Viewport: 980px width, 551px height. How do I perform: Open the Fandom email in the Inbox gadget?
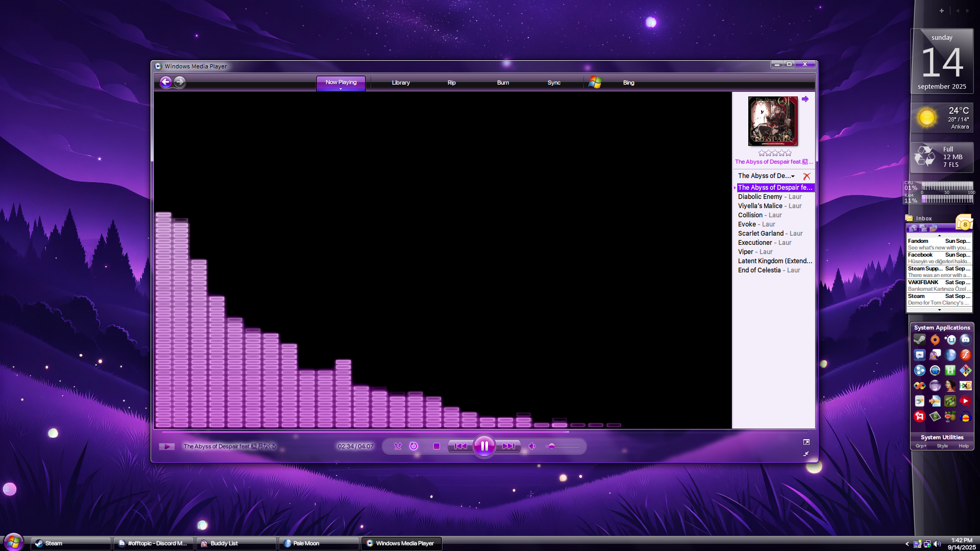click(939, 244)
